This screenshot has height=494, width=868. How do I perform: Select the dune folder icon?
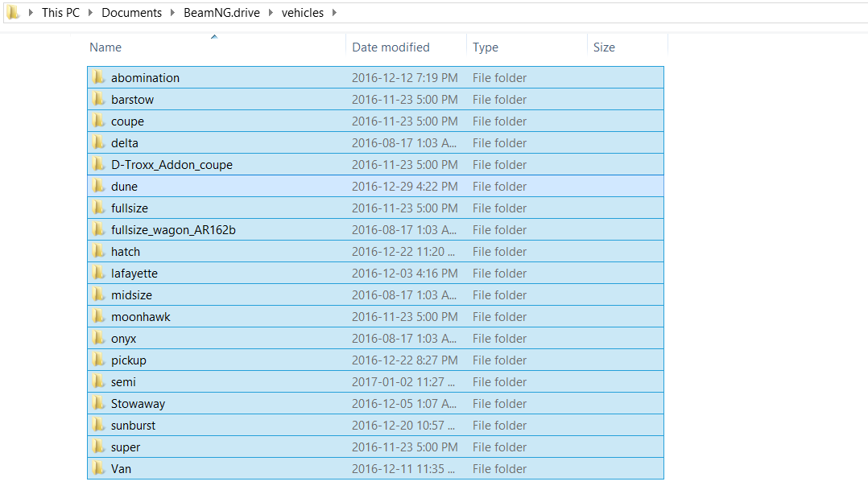[x=98, y=186]
